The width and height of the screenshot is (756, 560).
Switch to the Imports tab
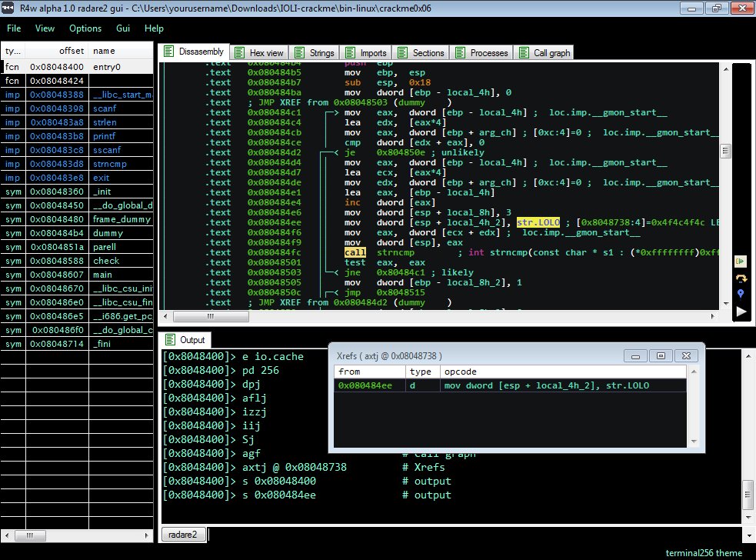point(367,52)
